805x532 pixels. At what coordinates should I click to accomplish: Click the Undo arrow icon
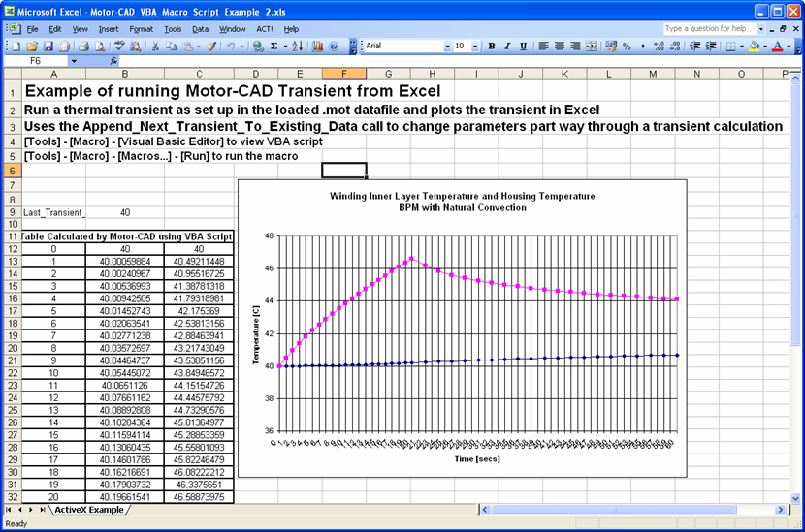231,47
